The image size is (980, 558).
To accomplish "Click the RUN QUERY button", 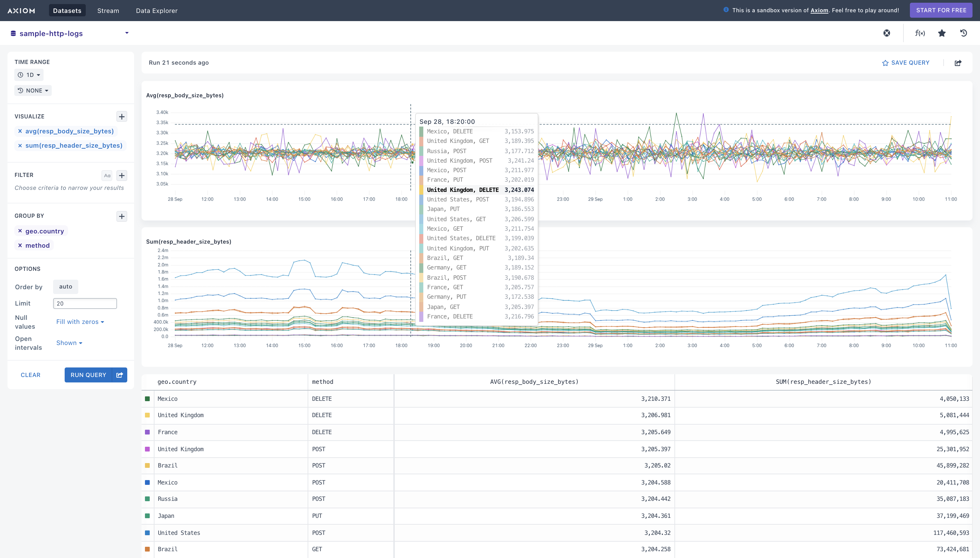I will (88, 375).
